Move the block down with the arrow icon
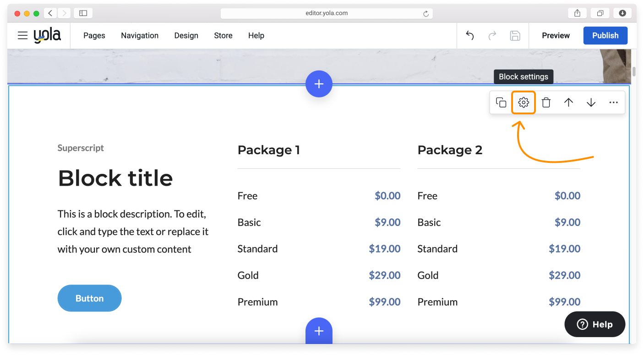The image size is (644, 355). 591,102
